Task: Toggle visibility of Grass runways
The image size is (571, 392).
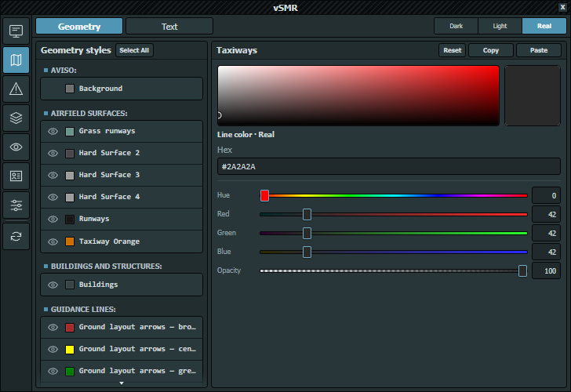Action: [53, 131]
